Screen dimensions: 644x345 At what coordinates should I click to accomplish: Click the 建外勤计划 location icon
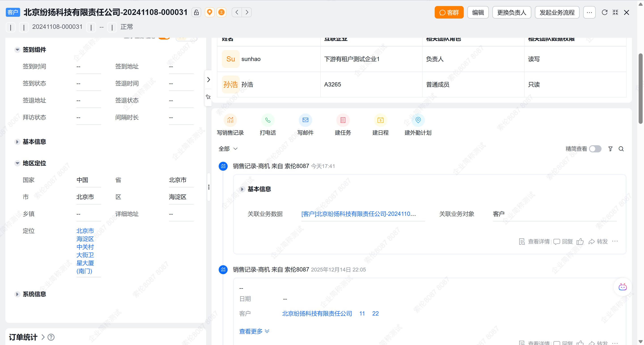418,120
